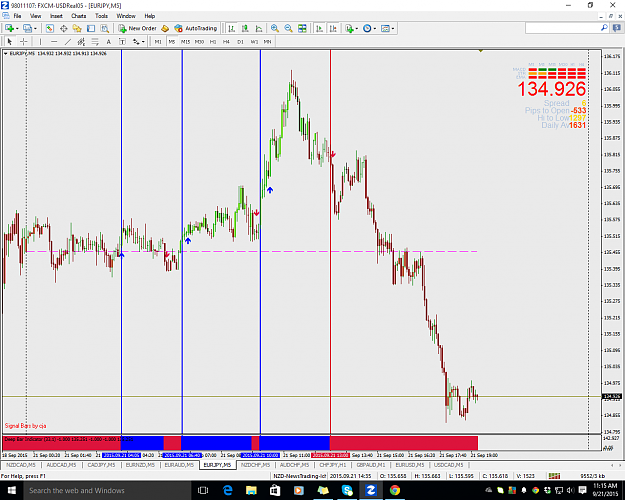Expand the Indicators dropdown arrow

point(357,29)
